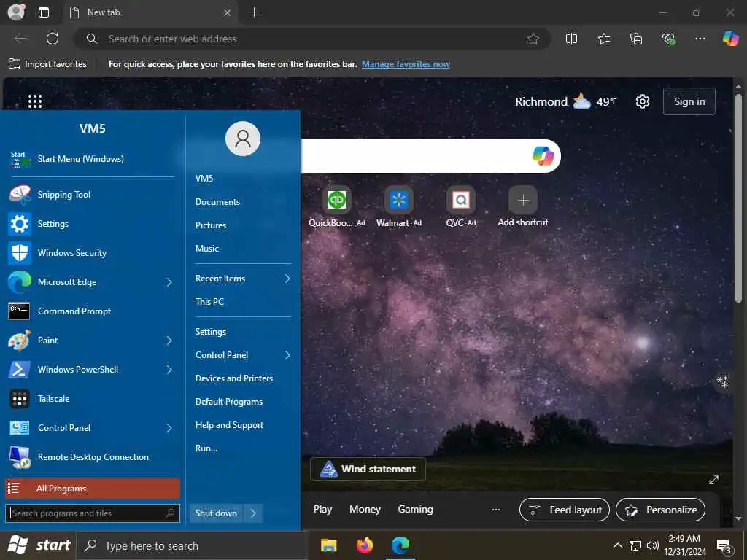Click Manage favorites now link
Screen dimensions: 747x560
pyautogui.click(x=406, y=64)
